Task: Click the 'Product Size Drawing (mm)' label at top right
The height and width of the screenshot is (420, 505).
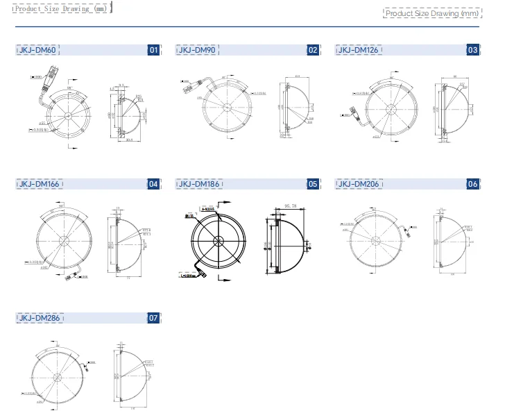Action: point(432,14)
